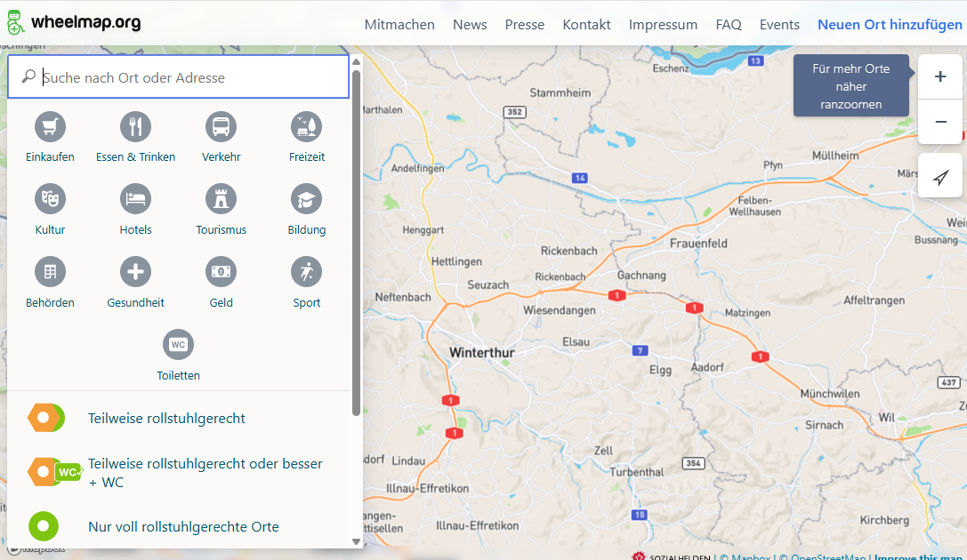The width and height of the screenshot is (967, 560).
Task: Focus the Suche nach Ort oder Adresse field
Action: (178, 77)
